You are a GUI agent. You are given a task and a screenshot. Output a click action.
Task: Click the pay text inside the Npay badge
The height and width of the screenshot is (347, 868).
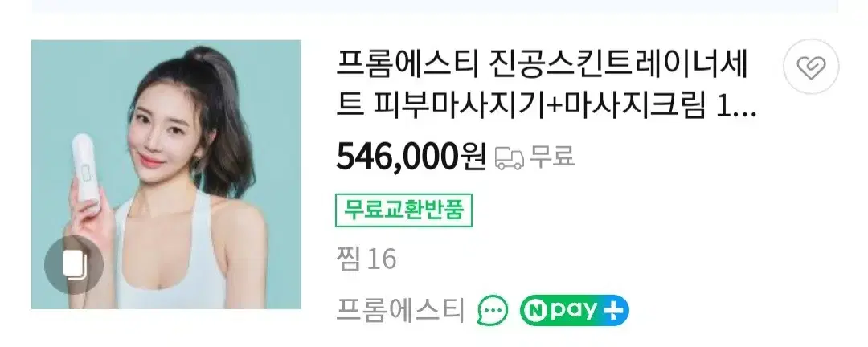[575, 312]
